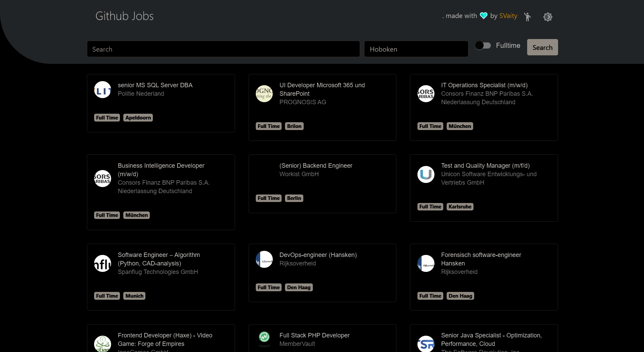The image size is (644, 352).
Task: Toggle the dark mode icon
Action: pos(548,17)
